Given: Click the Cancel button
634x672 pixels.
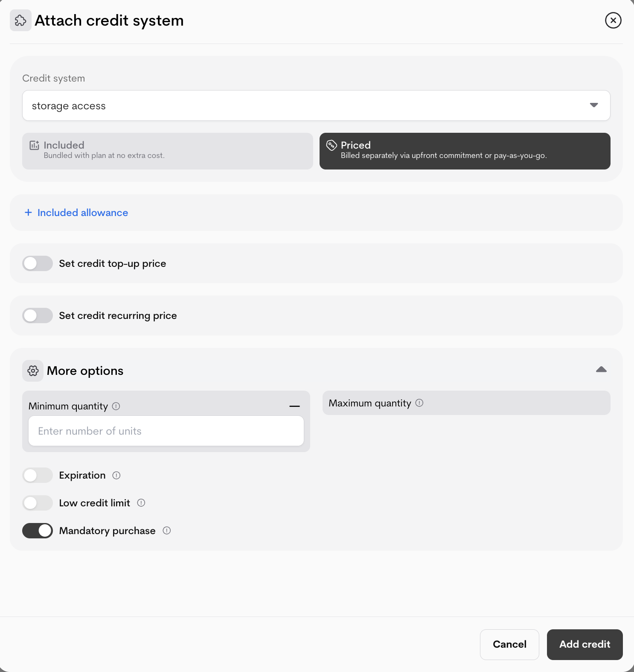Looking at the screenshot, I should pos(509,645).
